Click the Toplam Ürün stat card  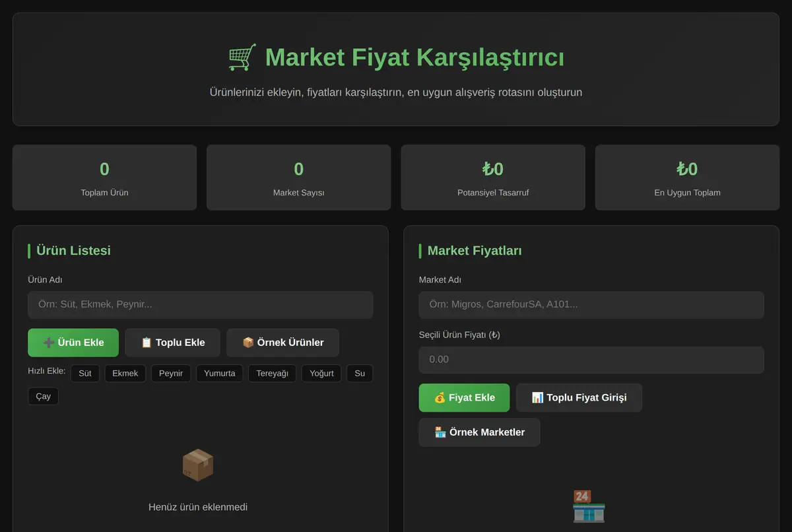(104, 178)
